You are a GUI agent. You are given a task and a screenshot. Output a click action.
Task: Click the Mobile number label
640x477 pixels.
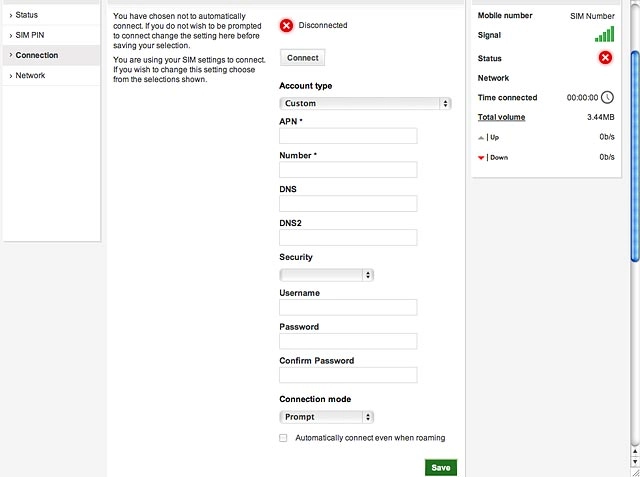tap(505, 16)
